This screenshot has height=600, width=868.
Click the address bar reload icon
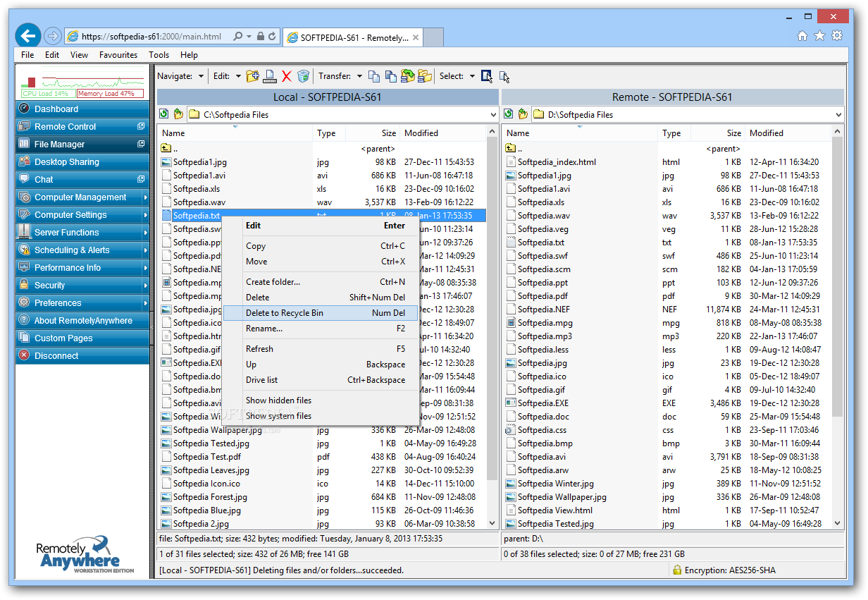(273, 37)
